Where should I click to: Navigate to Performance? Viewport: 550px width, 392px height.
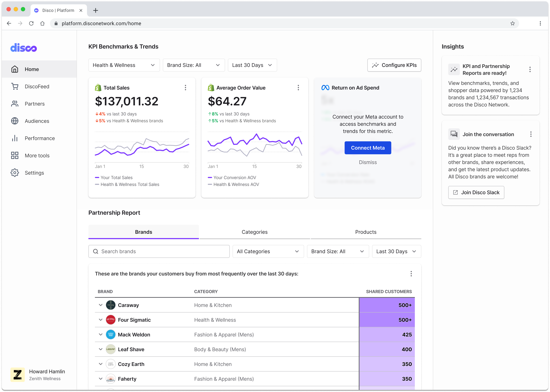click(x=39, y=138)
